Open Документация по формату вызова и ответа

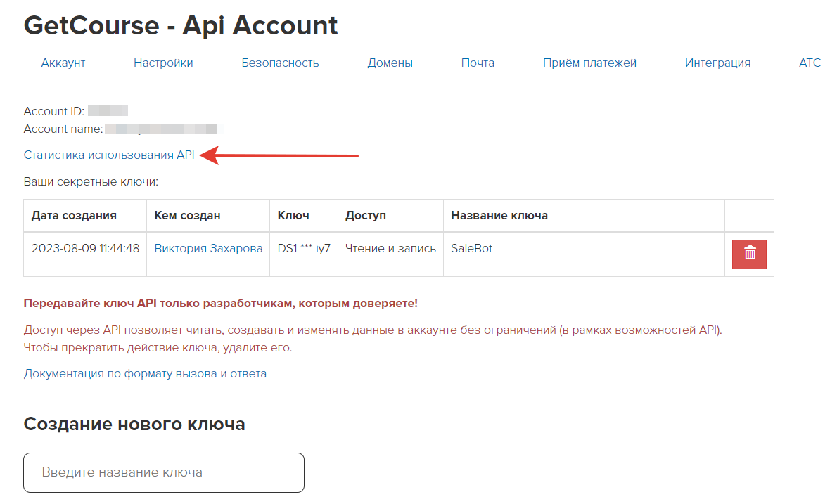point(145,373)
